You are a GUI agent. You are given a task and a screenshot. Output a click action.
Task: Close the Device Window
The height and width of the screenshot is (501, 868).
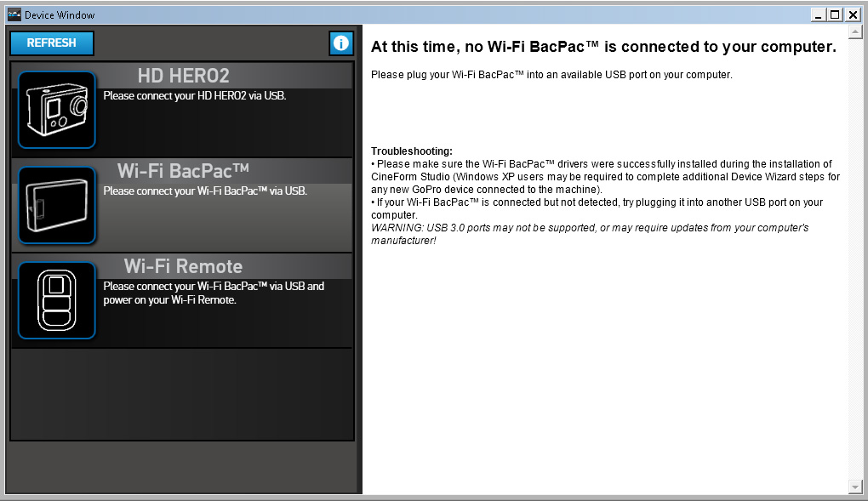(853, 15)
